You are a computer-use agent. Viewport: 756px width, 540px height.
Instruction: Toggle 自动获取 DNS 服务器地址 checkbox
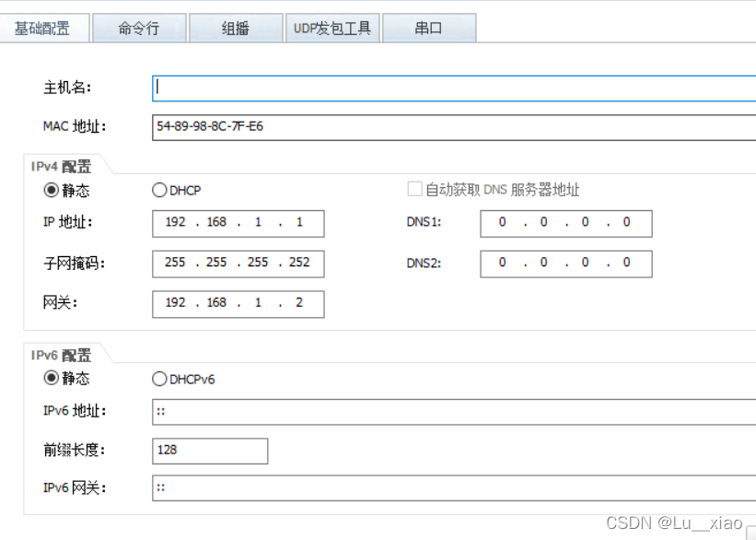click(414, 189)
